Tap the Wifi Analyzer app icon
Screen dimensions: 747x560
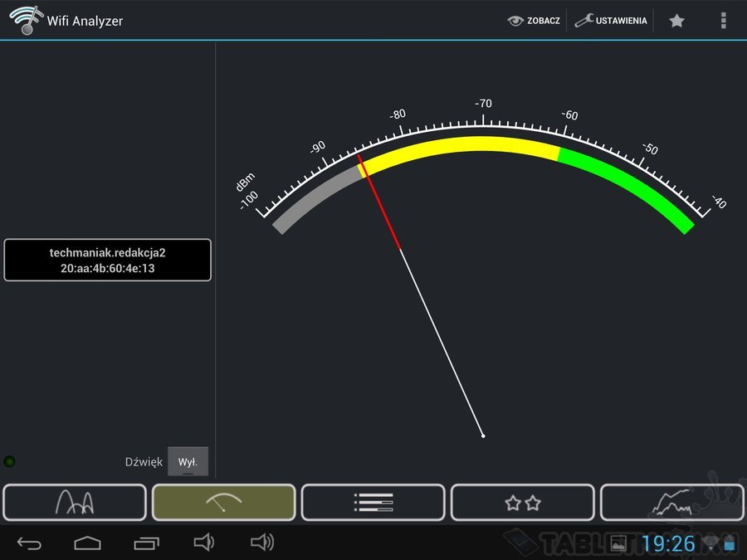pos(26,20)
